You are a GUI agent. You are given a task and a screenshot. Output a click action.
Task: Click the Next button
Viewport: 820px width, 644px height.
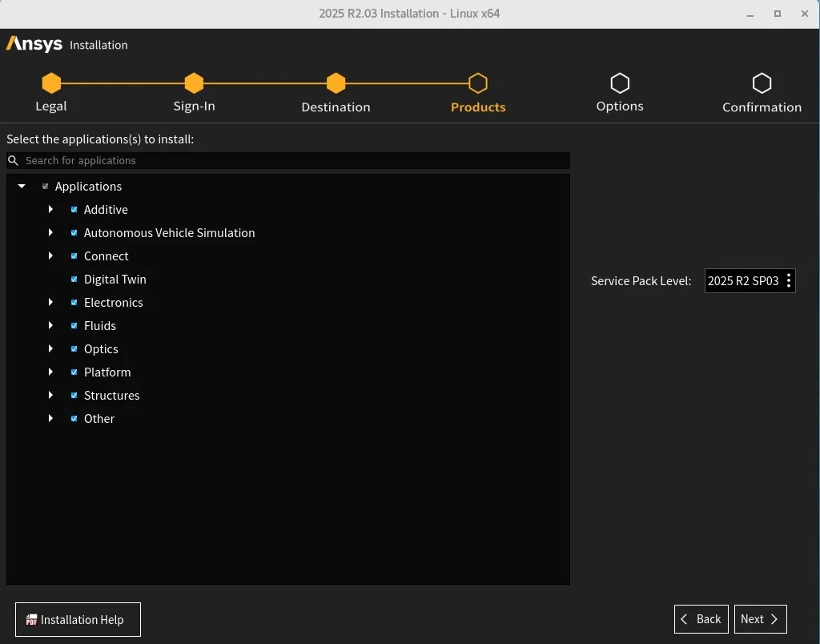[x=761, y=619]
